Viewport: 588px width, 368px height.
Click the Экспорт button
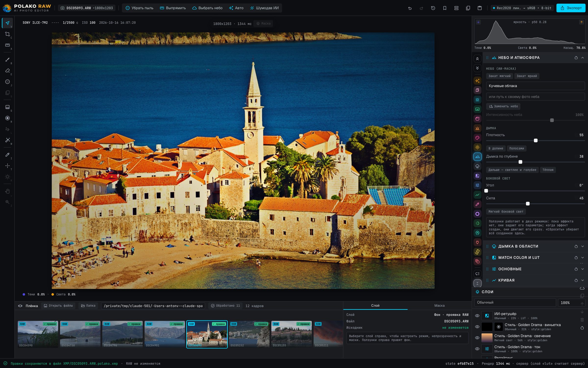(571, 8)
